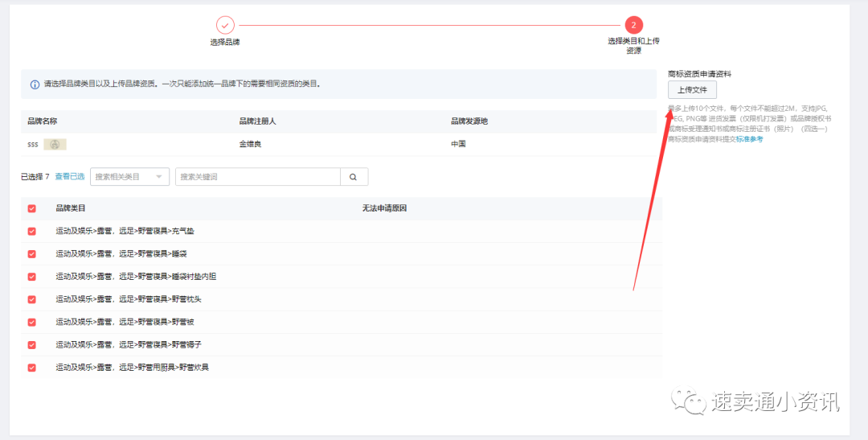Open the 标准参考 link
Image resolution: width=868 pixels, height=440 pixels.
(x=749, y=139)
